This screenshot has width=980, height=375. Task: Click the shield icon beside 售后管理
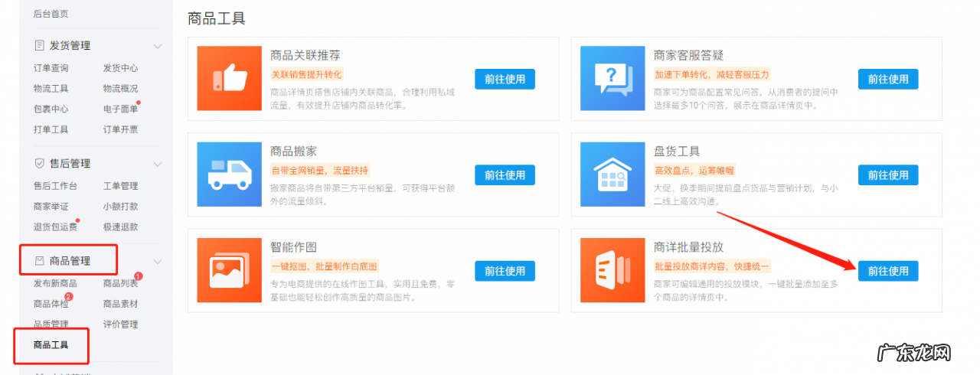39,164
